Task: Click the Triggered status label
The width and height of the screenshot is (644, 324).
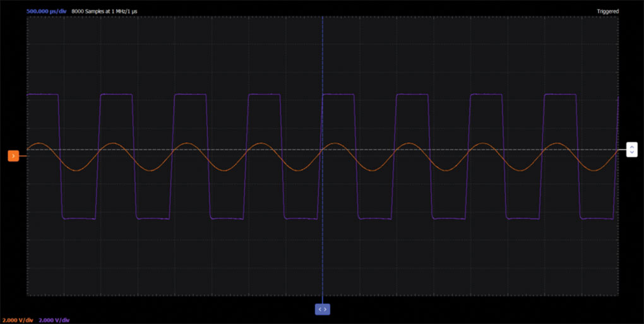Action: [607, 11]
